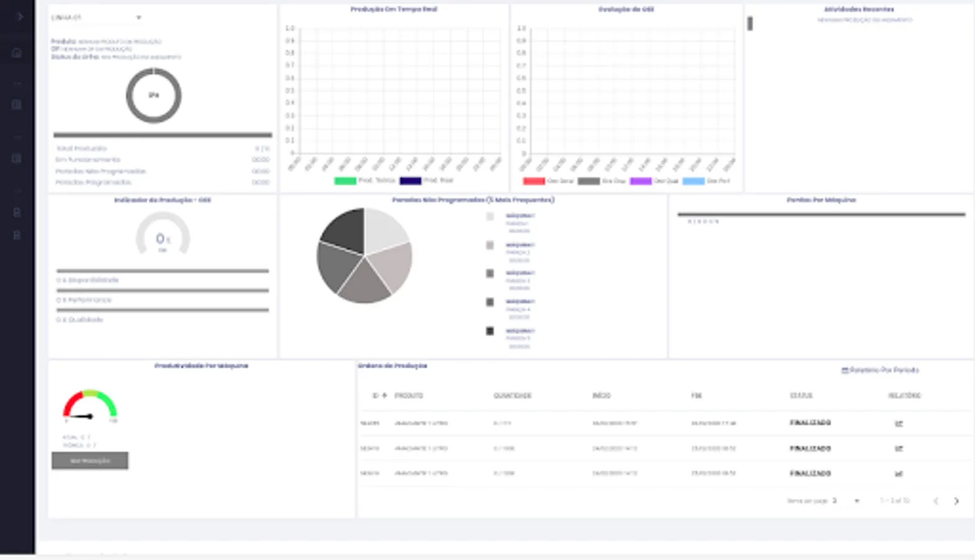This screenshot has height=560, width=975.
Task: Click the lower user icon in the sidebar
Action: 16,235
